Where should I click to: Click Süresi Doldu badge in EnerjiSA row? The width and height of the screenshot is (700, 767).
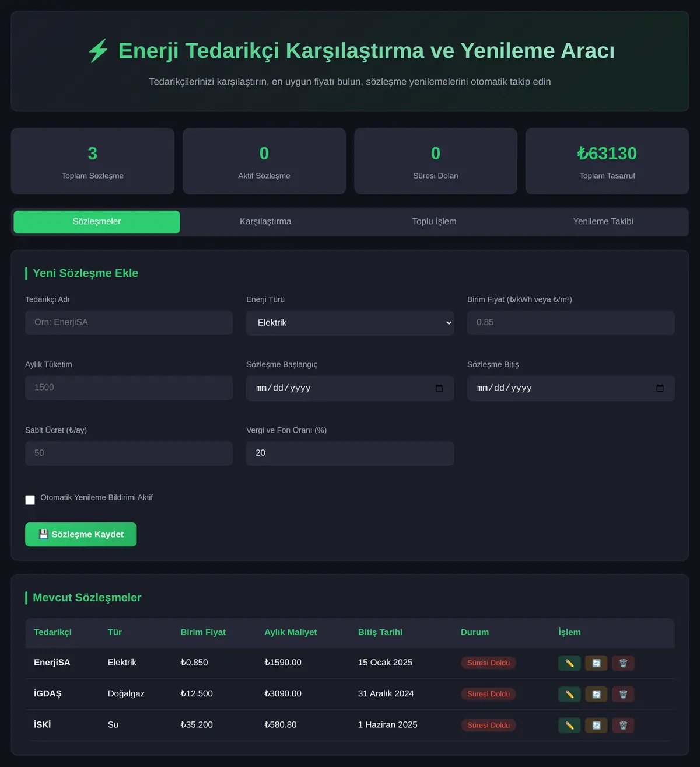tap(489, 663)
